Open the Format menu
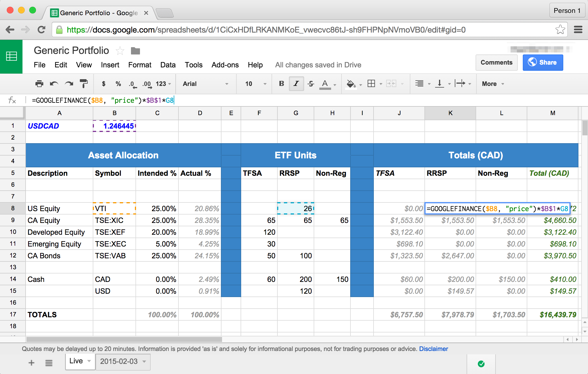 [x=140, y=65]
